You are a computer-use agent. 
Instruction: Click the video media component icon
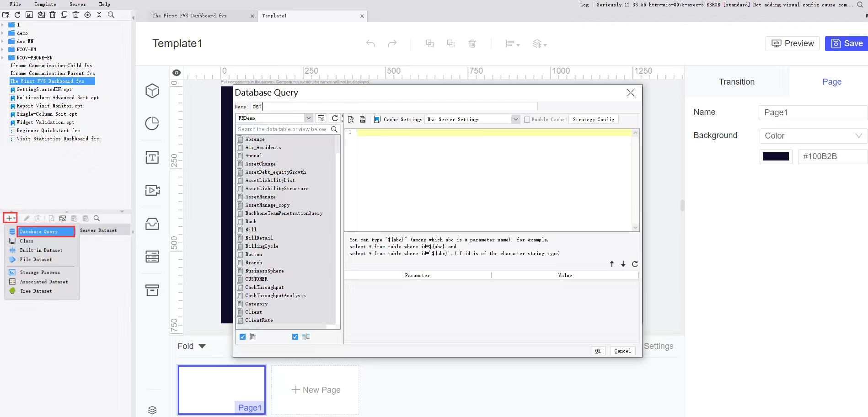pyautogui.click(x=152, y=190)
